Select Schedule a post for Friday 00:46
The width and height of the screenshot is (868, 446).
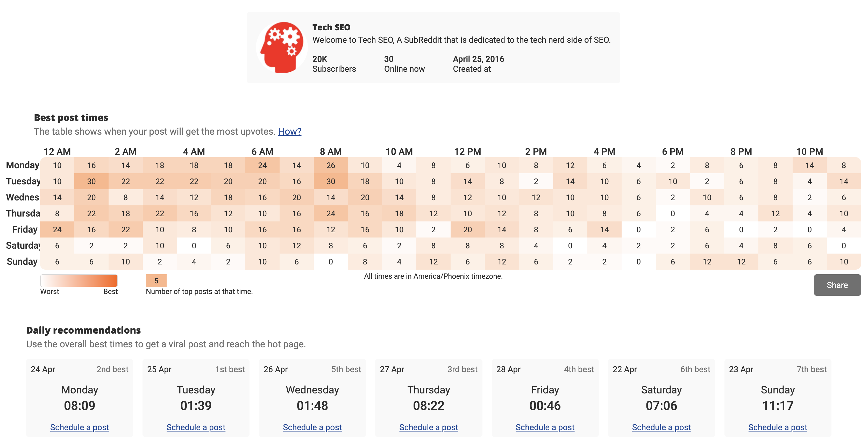(545, 427)
